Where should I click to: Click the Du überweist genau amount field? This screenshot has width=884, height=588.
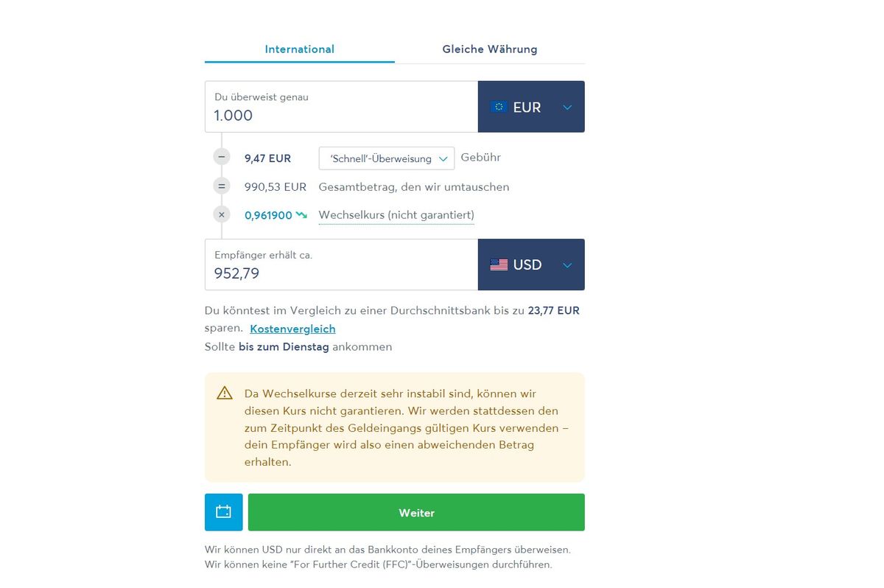(340, 115)
